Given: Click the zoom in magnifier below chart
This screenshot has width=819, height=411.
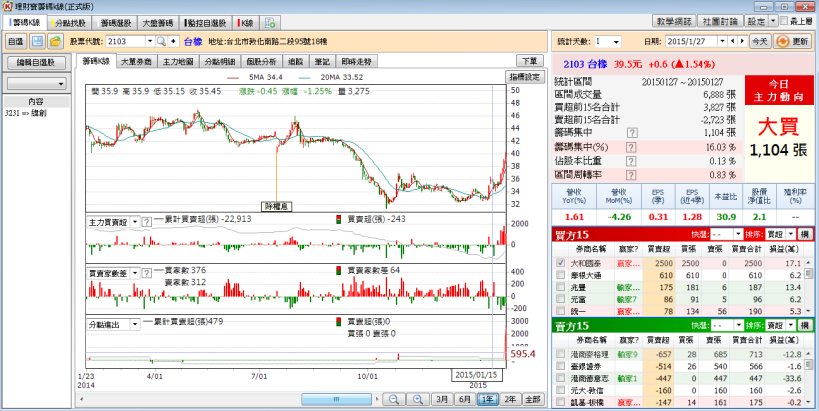Looking at the screenshot, I should pyautogui.click(x=417, y=400).
